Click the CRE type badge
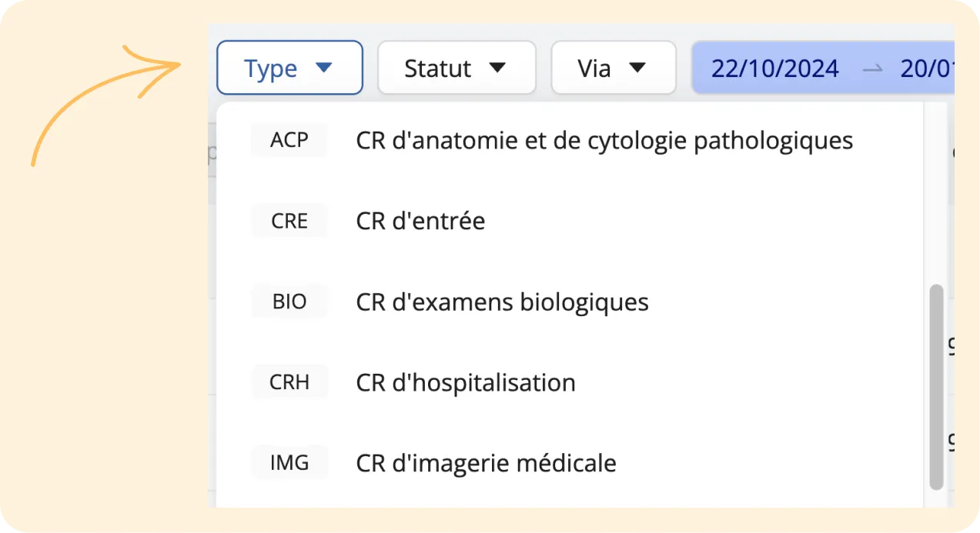 tap(289, 221)
